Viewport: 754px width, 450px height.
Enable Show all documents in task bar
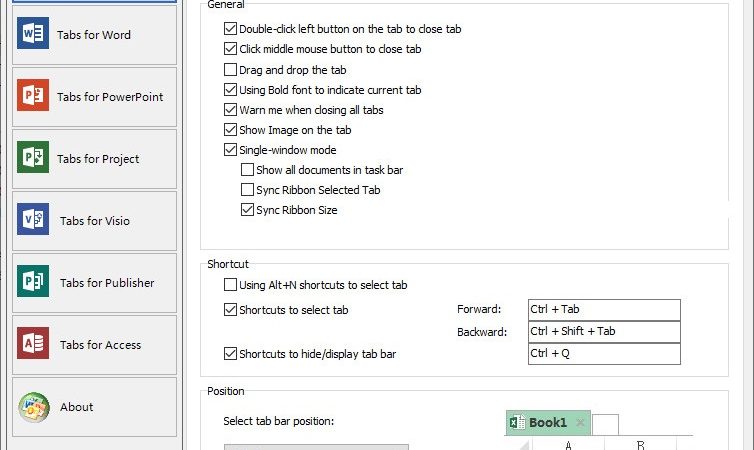click(x=247, y=170)
